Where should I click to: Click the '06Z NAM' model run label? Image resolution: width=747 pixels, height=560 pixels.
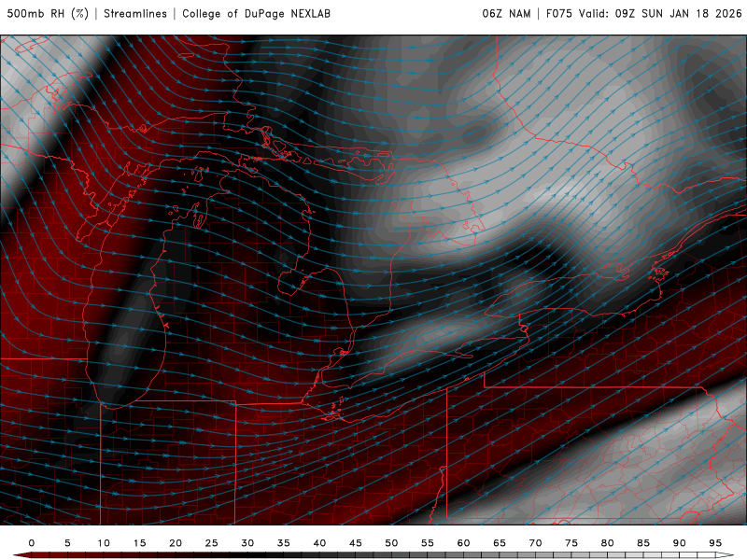click(506, 14)
